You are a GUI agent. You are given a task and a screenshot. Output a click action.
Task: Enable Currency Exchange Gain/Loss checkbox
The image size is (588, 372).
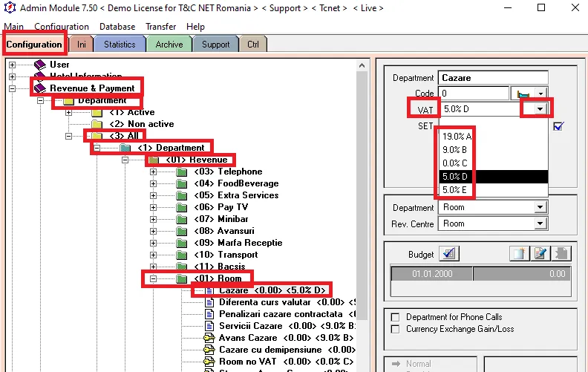click(x=395, y=329)
